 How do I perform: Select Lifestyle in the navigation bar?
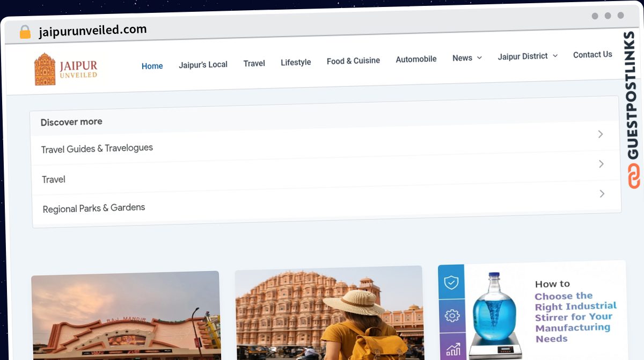tap(296, 62)
